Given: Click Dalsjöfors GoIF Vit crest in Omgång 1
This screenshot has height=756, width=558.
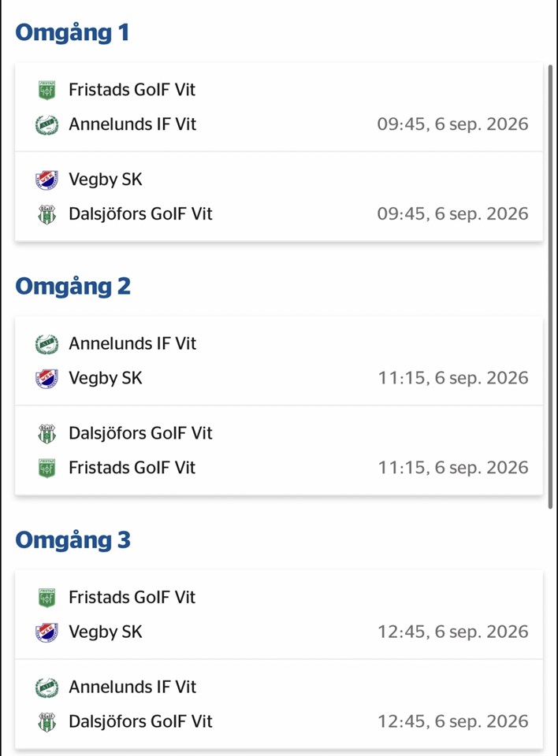Looking at the screenshot, I should 46,214.
